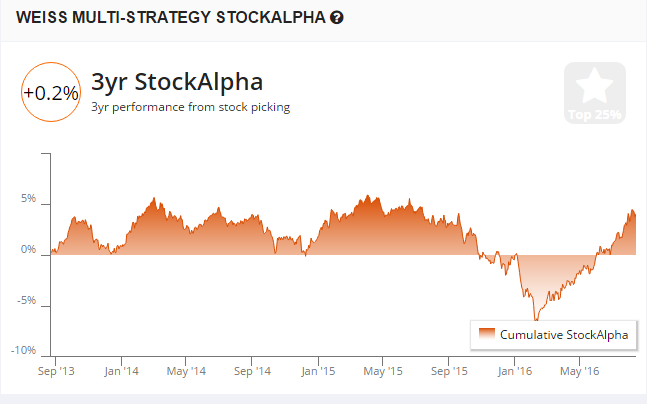The width and height of the screenshot is (647, 404).
Task: Select the 3yr StockAlpha heading
Action: point(176,82)
